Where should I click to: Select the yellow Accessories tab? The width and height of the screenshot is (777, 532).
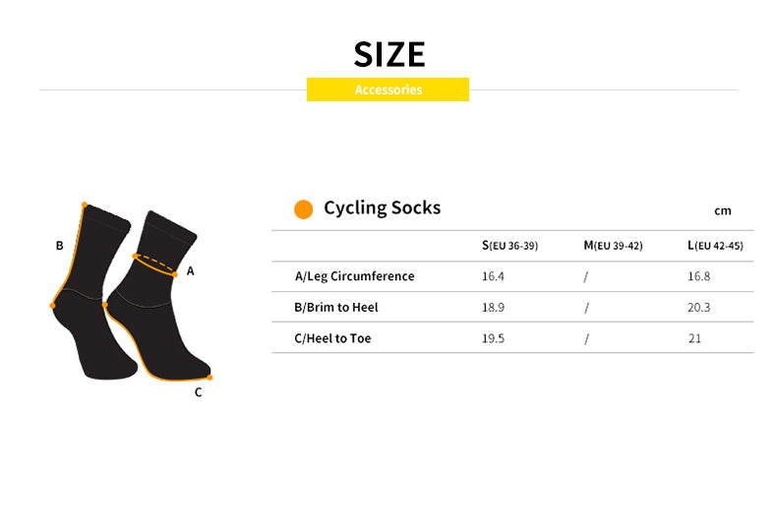point(388,89)
